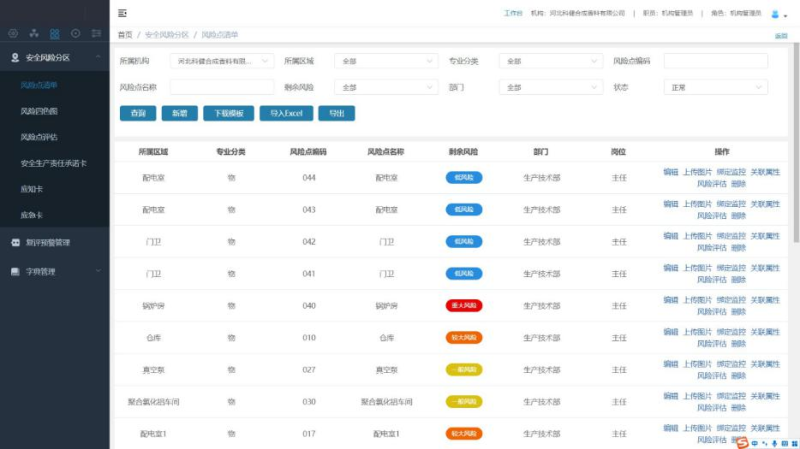The width and height of the screenshot is (800, 449).
Task: Select the circle-dot module icon in sidebar
Action: click(x=76, y=34)
